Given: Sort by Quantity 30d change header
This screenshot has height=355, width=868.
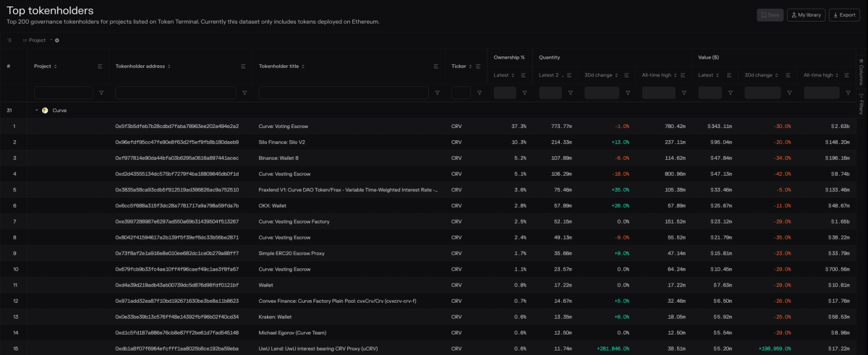Looking at the screenshot, I should pyautogui.click(x=602, y=75).
